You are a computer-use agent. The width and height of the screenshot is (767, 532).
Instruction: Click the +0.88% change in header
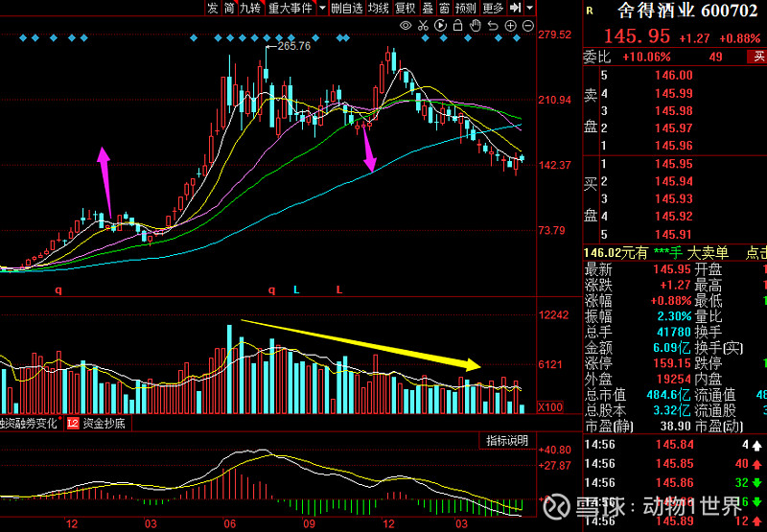[x=740, y=38]
